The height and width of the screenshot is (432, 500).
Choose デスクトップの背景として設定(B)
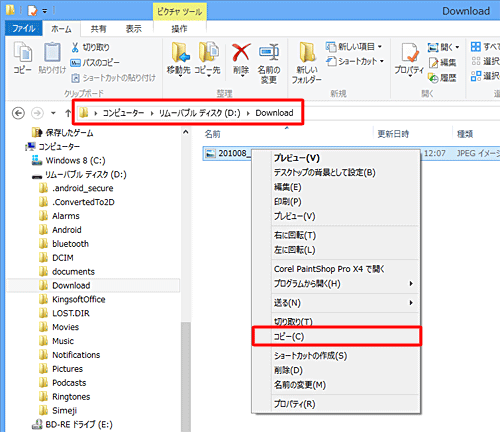point(336,172)
